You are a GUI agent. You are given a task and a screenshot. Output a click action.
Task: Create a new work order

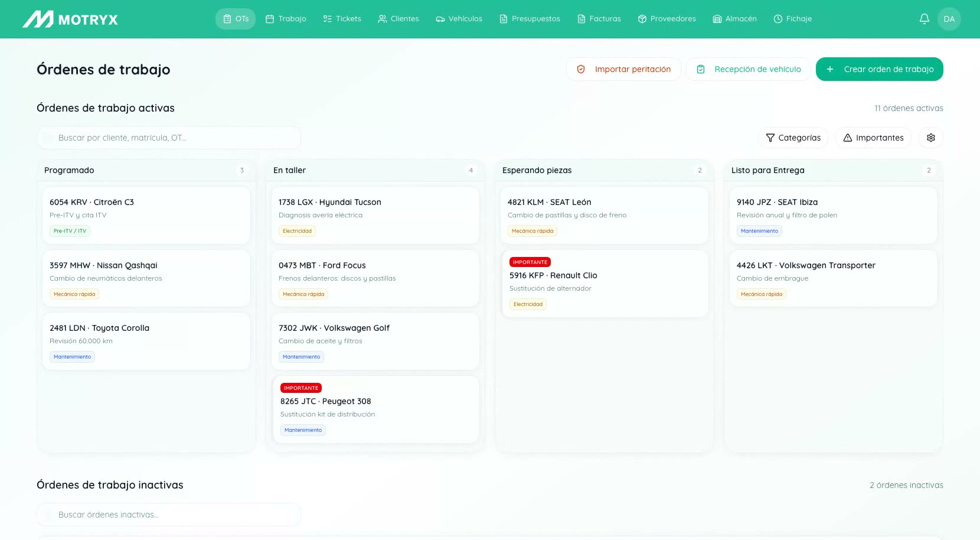880,69
